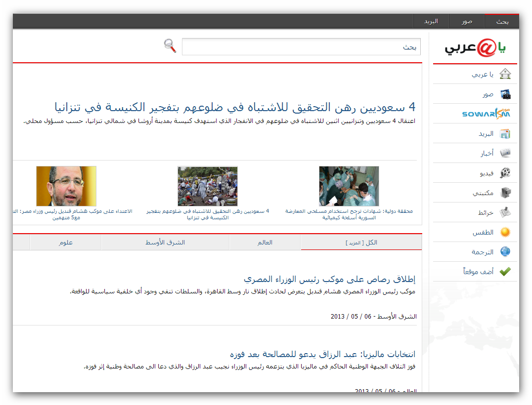Open the Hisham Qandil portrait thumbnail
This screenshot has width=532, height=405.
coord(66,186)
